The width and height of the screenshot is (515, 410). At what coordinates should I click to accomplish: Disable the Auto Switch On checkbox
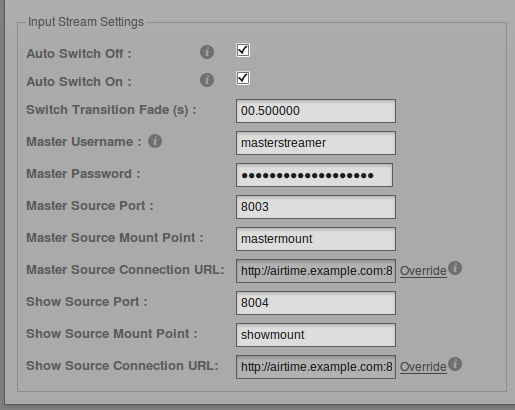pyautogui.click(x=243, y=78)
